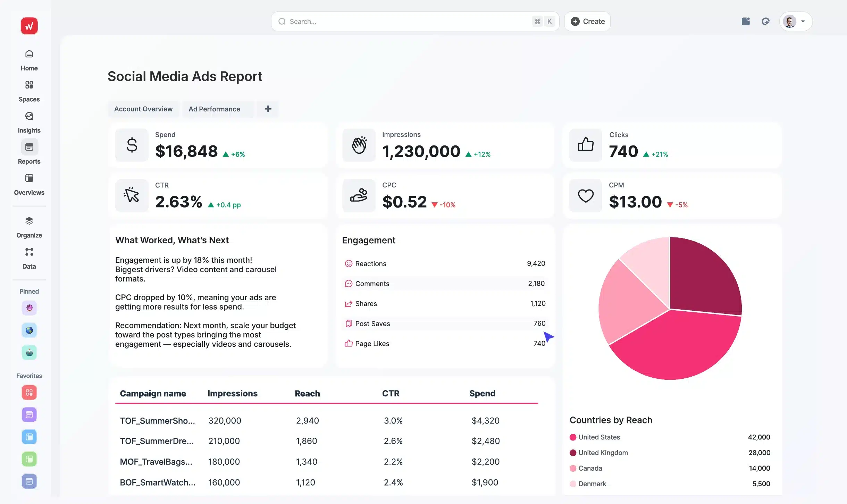Viewport: 847px width, 504px height.
Task: Click the crystal ball pinned item
Action: [x=29, y=308]
